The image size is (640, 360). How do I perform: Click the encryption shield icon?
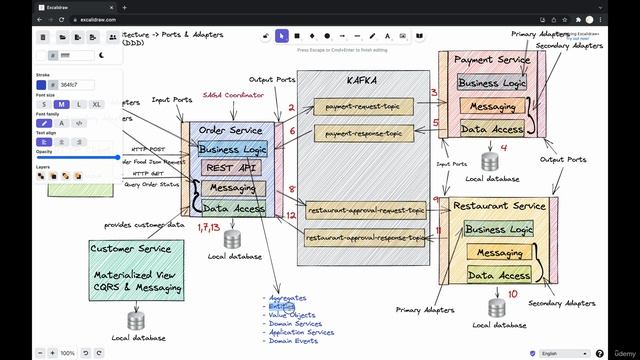532,353
